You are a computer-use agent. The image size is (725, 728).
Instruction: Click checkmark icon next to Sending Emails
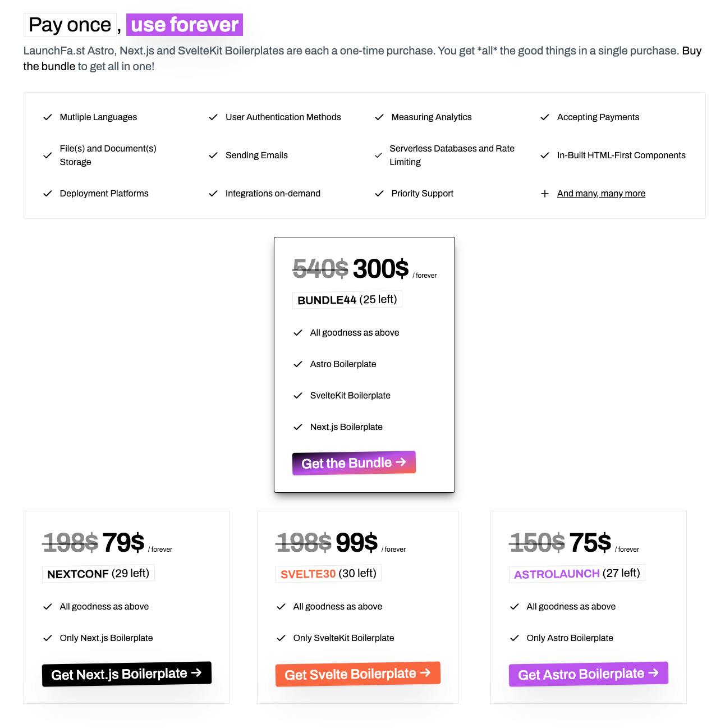(x=213, y=155)
